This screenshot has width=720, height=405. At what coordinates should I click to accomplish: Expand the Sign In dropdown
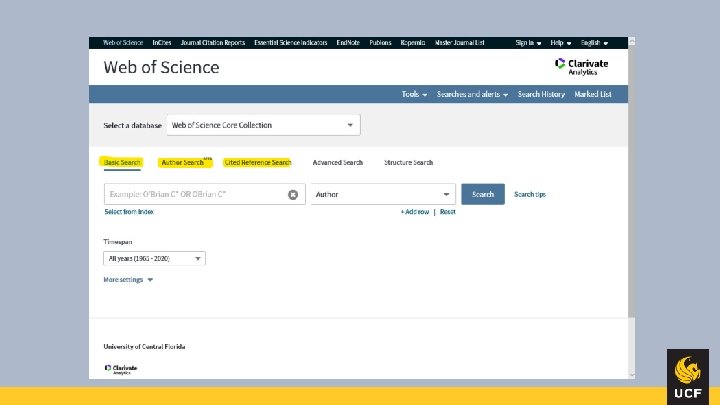coord(528,43)
